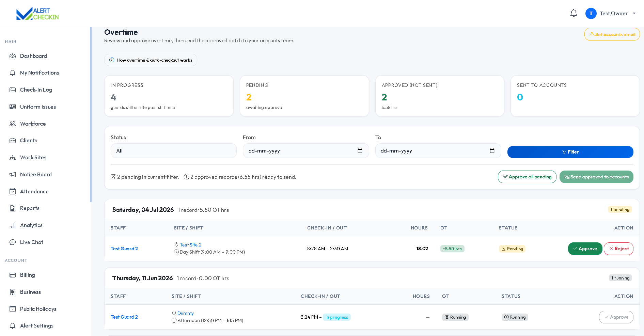644x336 pixels.
Task: Click Approve all pending button
Action: click(527, 177)
